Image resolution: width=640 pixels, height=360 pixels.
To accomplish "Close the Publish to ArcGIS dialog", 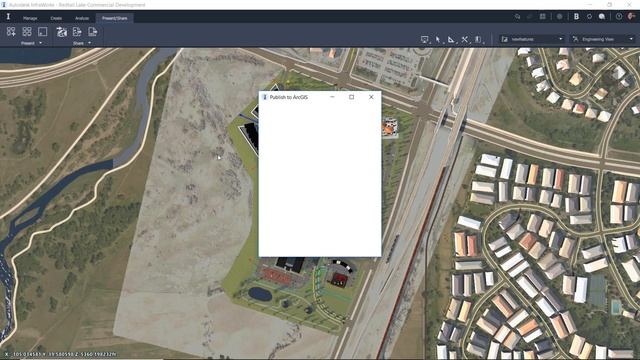I will point(371,97).
